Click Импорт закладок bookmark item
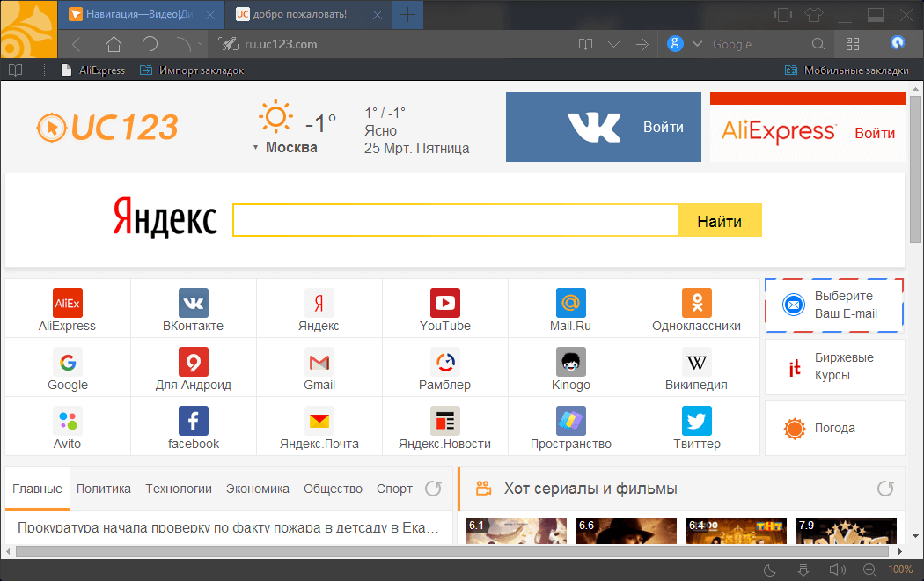Screen dimensions: 924x581 [192, 70]
